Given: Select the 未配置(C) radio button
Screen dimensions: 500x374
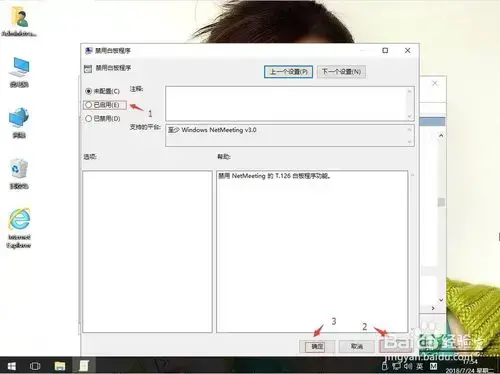Looking at the screenshot, I should click(x=102, y=91).
